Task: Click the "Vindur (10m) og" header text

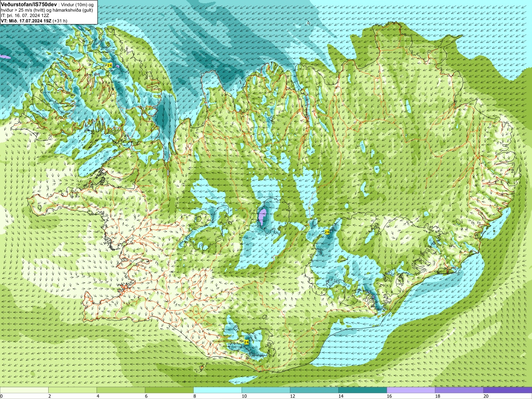Action: point(77,4)
